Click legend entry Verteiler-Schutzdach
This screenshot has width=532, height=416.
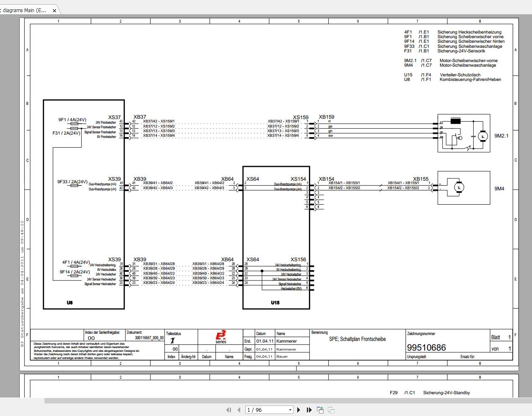(x=460, y=75)
